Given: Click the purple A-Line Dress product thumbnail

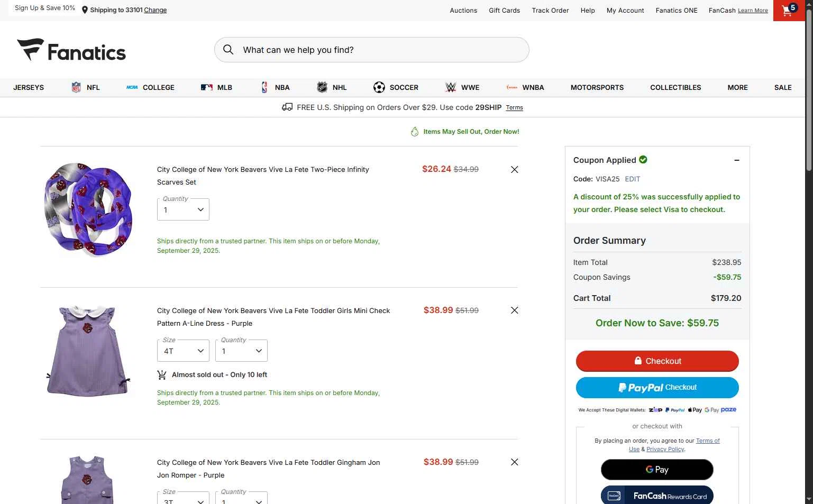Looking at the screenshot, I should (x=88, y=351).
